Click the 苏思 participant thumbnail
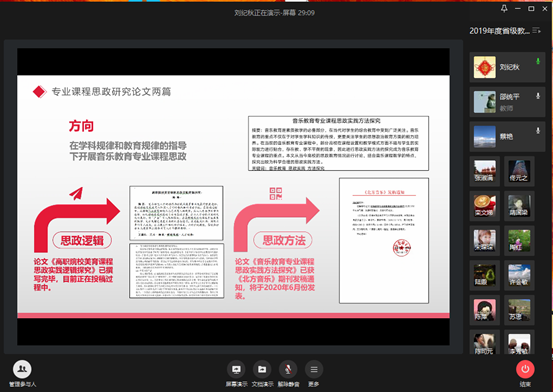 tap(519, 310)
